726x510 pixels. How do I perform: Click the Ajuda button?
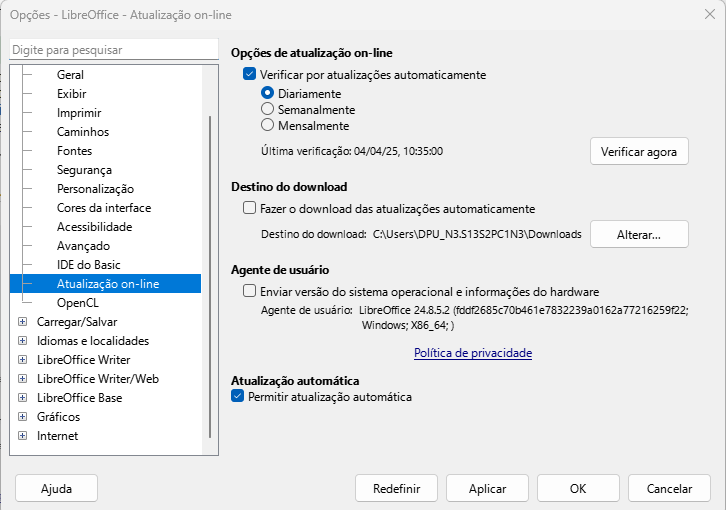tap(56, 489)
